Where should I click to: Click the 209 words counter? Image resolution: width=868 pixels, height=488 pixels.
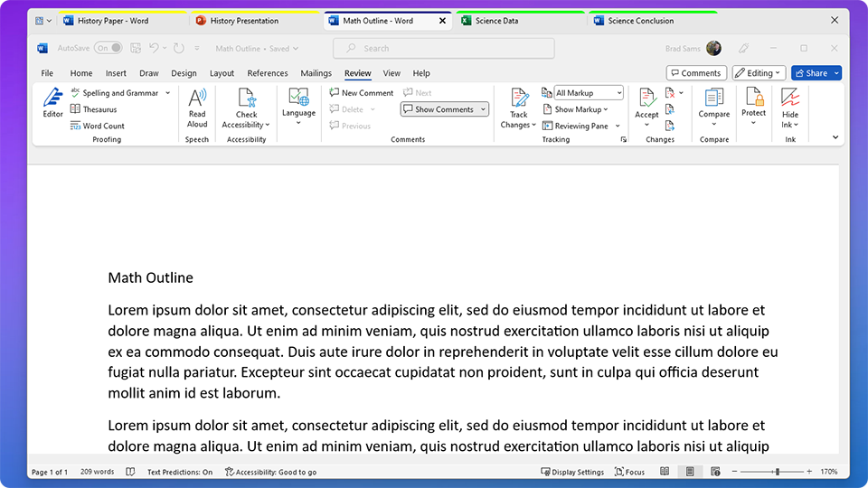[x=97, y=472]
